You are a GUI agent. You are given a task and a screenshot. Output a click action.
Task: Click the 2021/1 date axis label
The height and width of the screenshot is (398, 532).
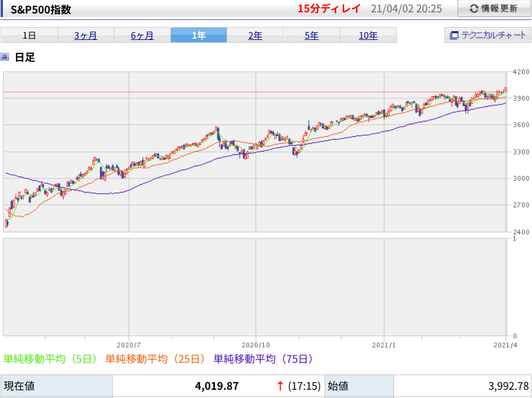pos(383,345)
